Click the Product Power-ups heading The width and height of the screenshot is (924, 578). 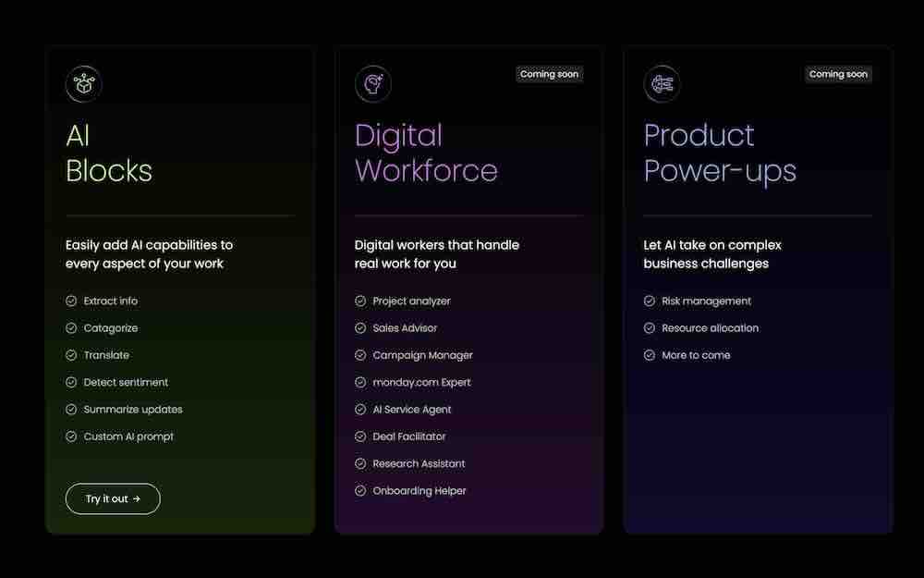[720, 154]
